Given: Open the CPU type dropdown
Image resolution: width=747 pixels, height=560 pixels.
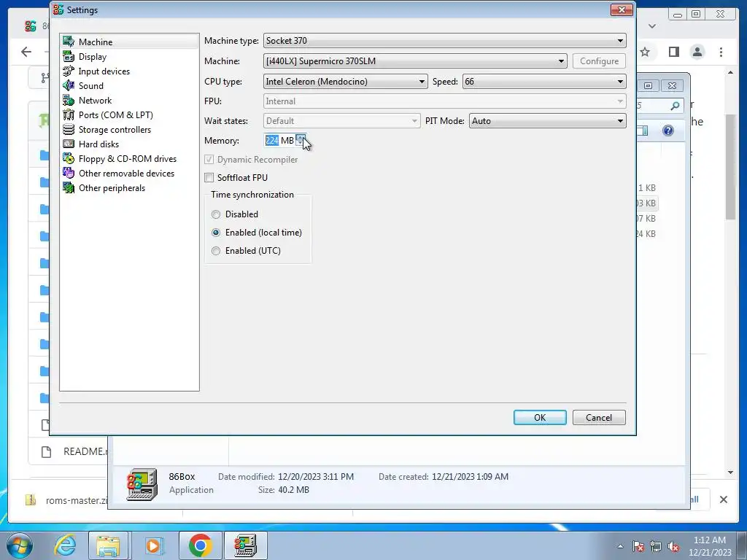Looking at the screenshot, I should (x=345, y=82).
